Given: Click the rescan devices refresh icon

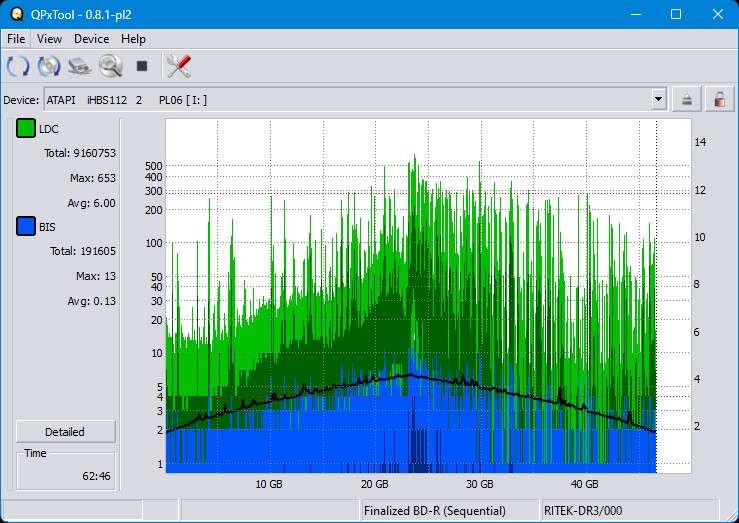Looking at the screenshot, I should (18, 67).
